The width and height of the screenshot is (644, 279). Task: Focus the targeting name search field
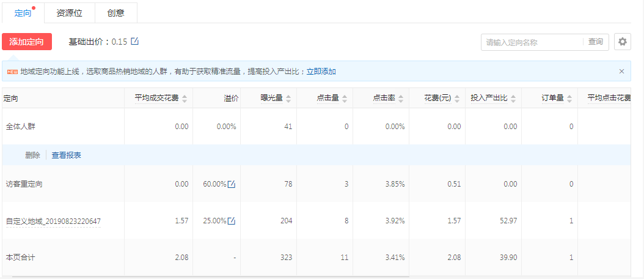532,42
